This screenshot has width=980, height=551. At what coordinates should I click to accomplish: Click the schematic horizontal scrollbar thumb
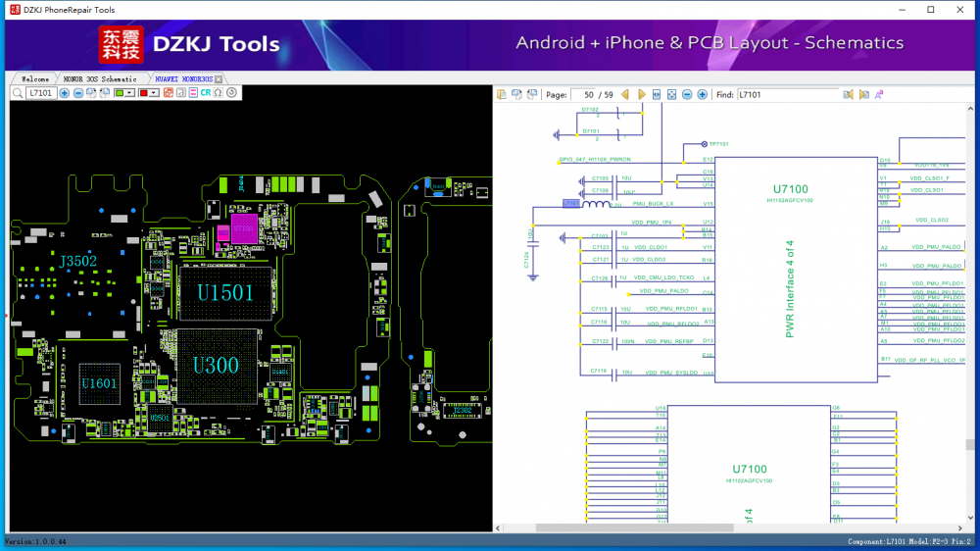click(x=634, y=528)
